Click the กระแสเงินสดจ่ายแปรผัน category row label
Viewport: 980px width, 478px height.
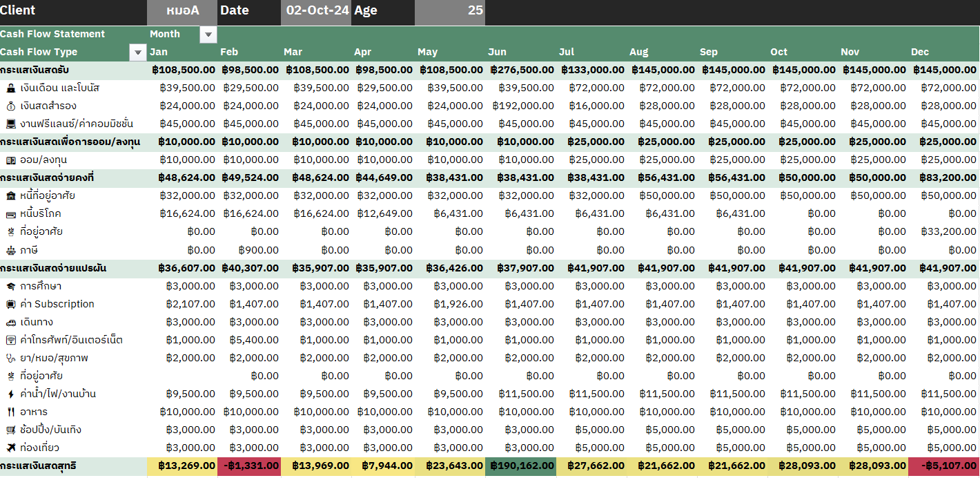click(54, 268)
